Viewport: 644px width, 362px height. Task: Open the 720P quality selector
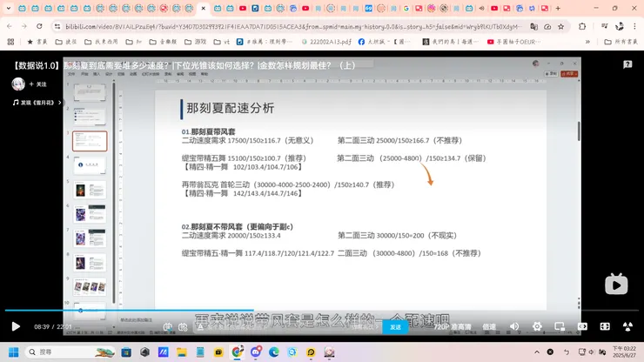(x=453, y=326)
